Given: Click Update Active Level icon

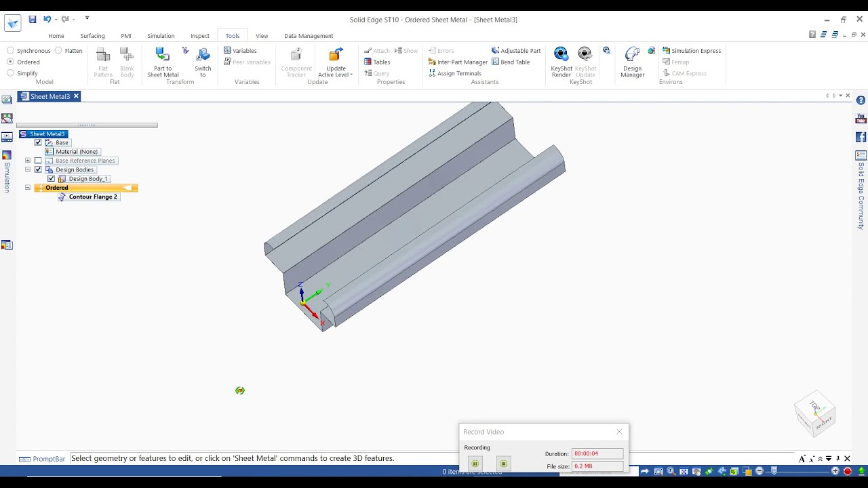Looking at the screenshot, I should point(336,56).
